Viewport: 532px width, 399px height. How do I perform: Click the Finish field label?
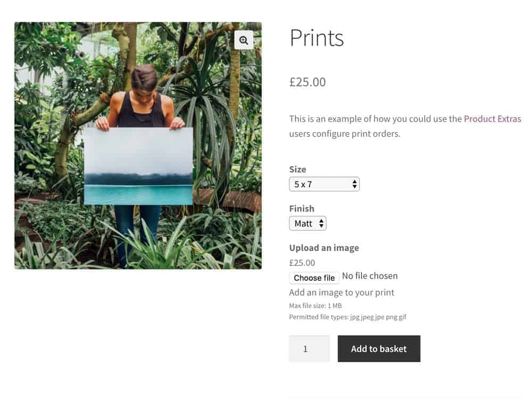click(302, 209)
